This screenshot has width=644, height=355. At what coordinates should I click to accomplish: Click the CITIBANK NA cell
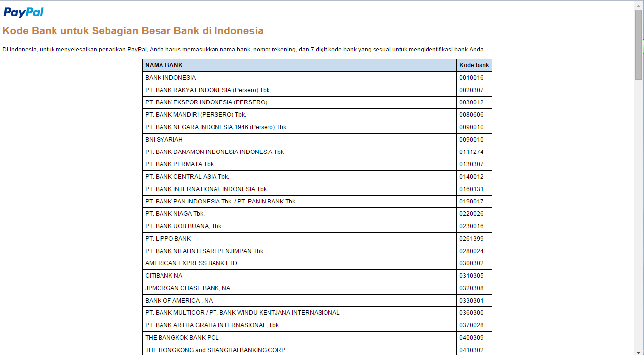click(x=299, y=276)
